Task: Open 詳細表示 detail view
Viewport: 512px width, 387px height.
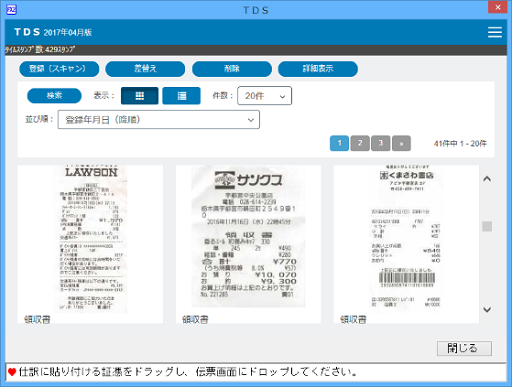Action: coord(318,69)
